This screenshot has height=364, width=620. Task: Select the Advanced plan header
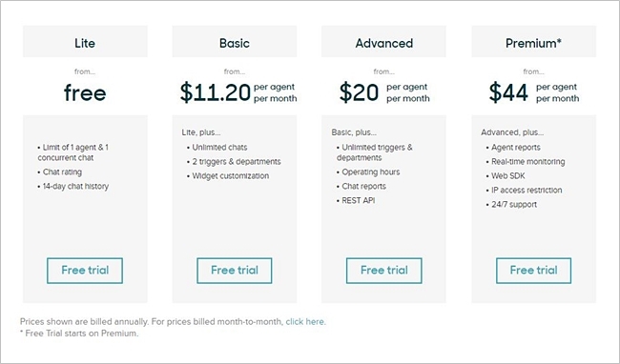click(x=383, y=42)
